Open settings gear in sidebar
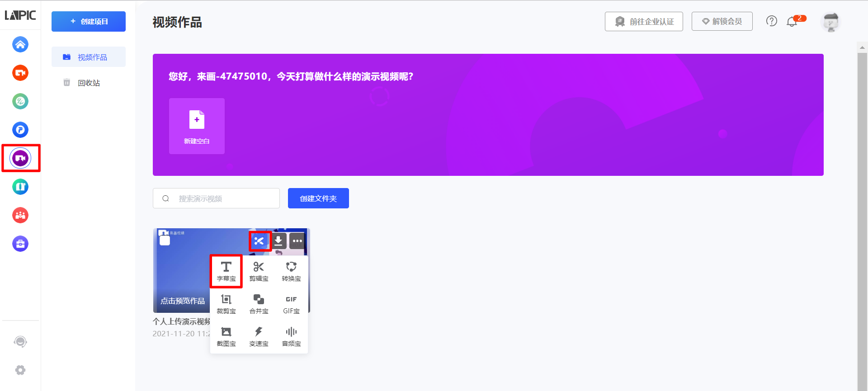Image resolution: width=868 pixels, height=391 pixels. click(x=20, y=370)
